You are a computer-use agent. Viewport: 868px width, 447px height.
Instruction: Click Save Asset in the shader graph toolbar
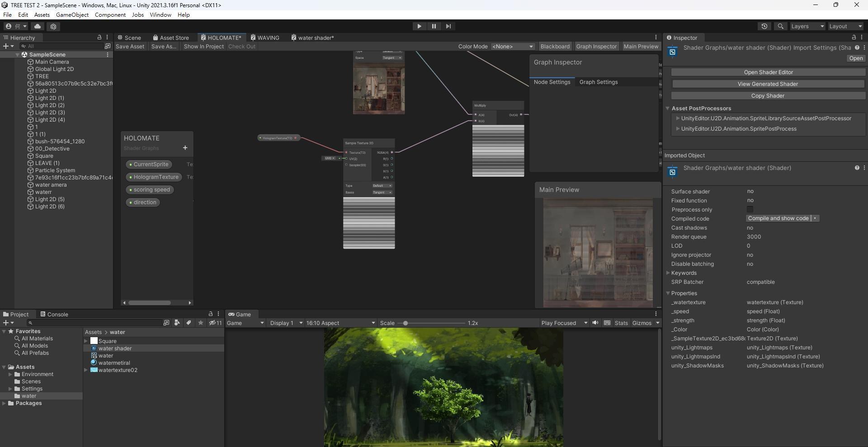click(130, 46)
